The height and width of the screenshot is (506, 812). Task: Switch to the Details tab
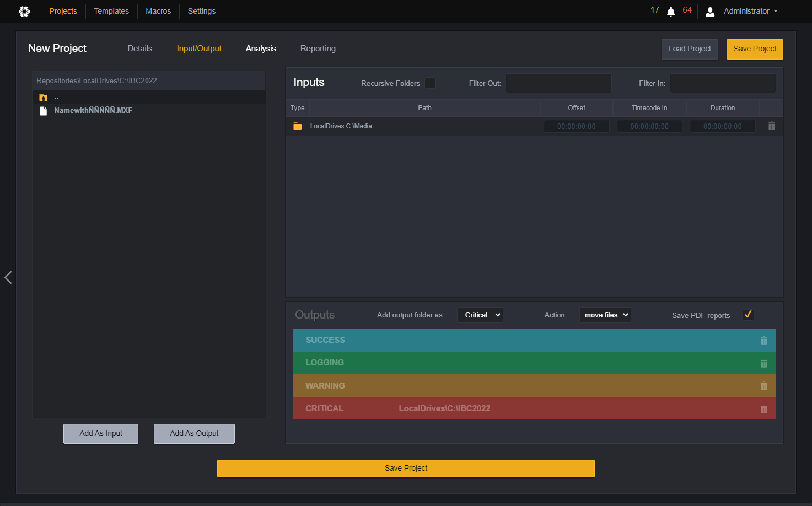coord(140,49)
